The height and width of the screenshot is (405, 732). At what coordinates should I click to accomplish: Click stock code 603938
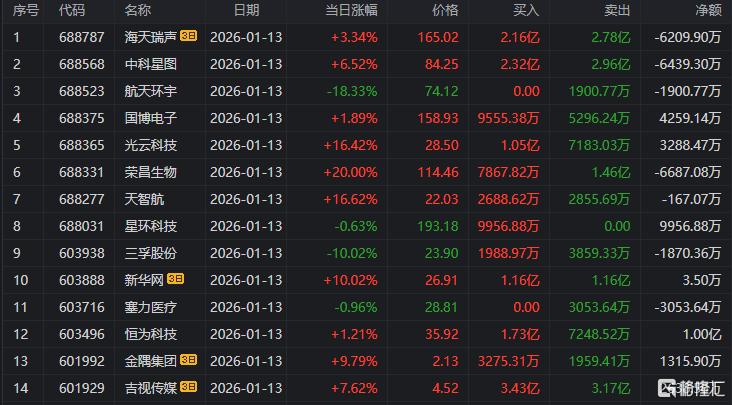click(82, 253)
